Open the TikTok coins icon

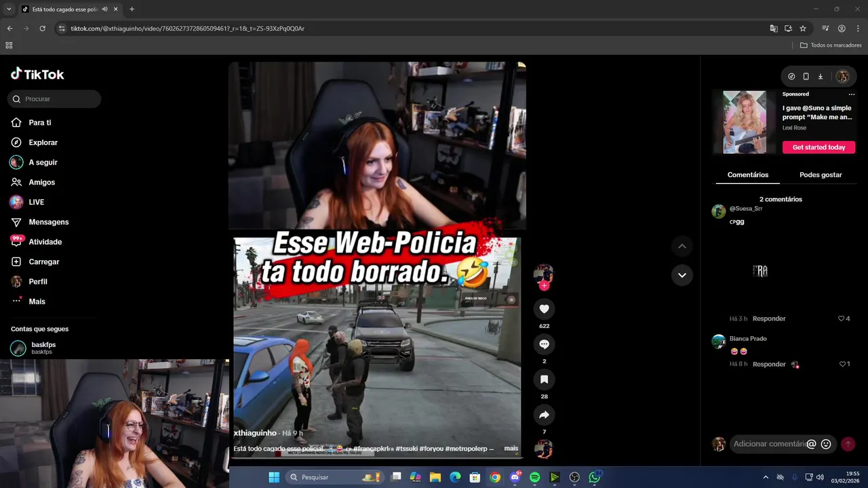(791, 77)
